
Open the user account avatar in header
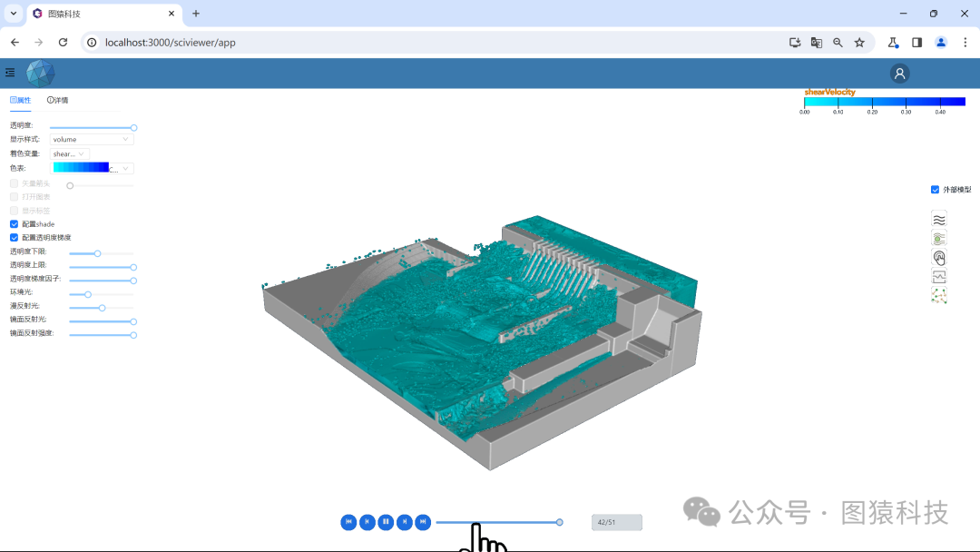pyautogui.click(x=899, y=74)
